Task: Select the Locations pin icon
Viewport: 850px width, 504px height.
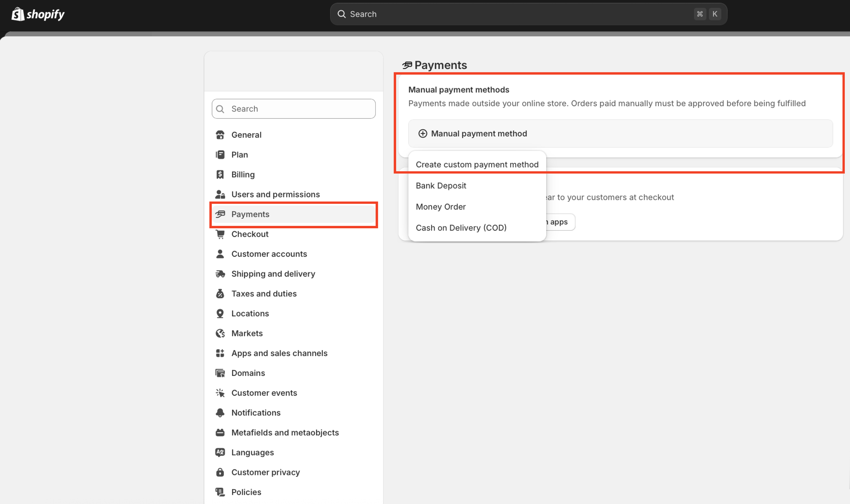Action: pos(220,313)
